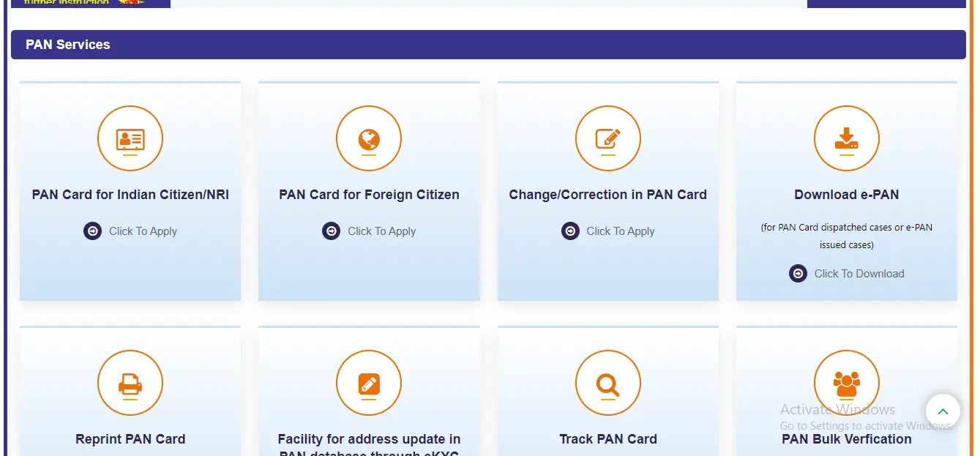Screen dimensions: 980x456
Task: Select the PAN Card for Indian Citizen/NRI icon
Action: [x=130, y=138]
